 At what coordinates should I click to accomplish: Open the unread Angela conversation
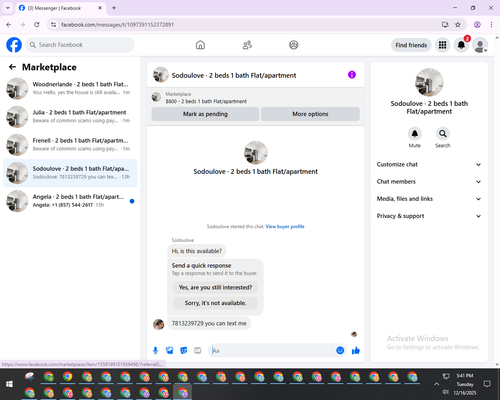[70, 201]
